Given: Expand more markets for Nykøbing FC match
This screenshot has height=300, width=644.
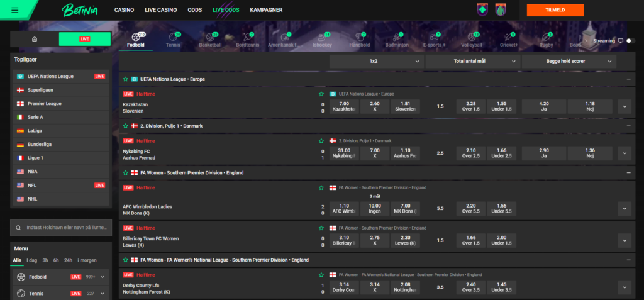Looking at the screenshot, I should pos(625,153).
